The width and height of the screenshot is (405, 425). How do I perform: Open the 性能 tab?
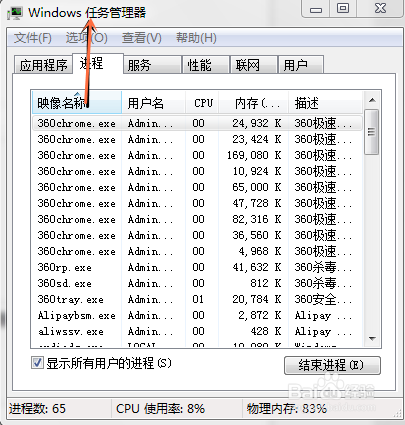coord(206,65)
